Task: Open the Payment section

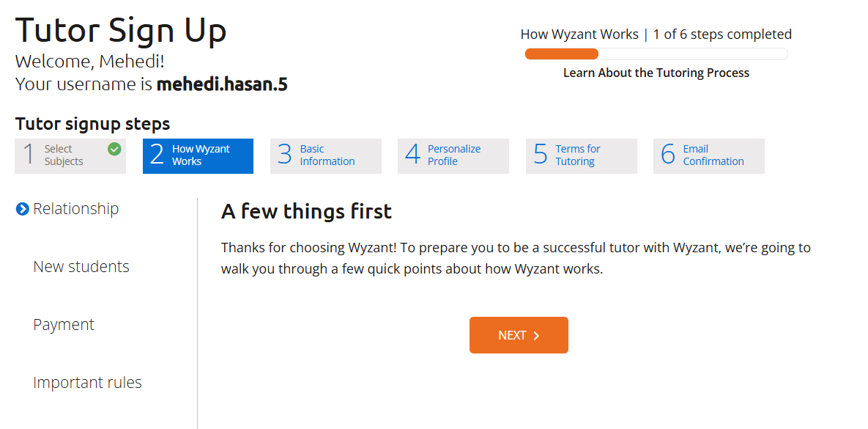Action: point(64,325)
